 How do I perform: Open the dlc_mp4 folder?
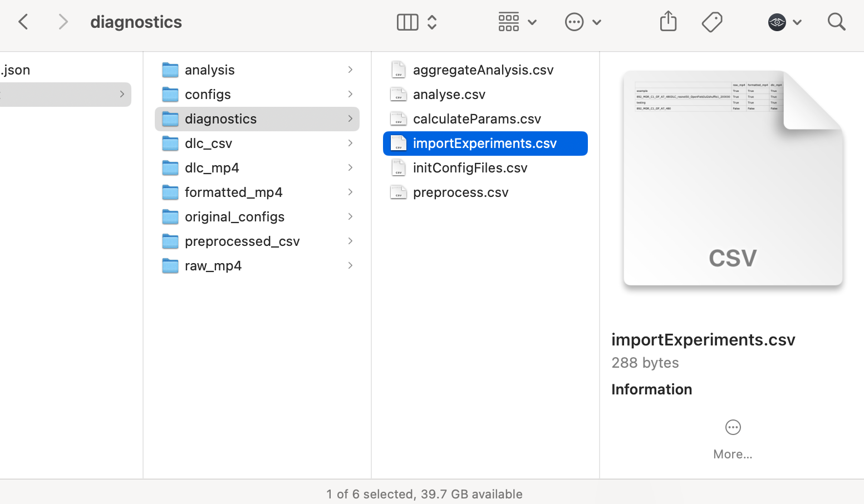257,168
